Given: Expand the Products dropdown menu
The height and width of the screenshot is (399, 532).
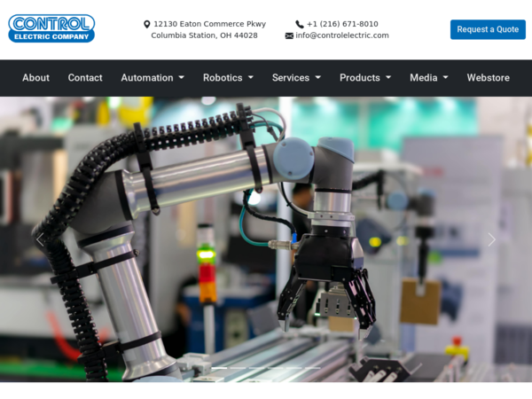Looking at the screenshot, I should [x=365, y=78].
